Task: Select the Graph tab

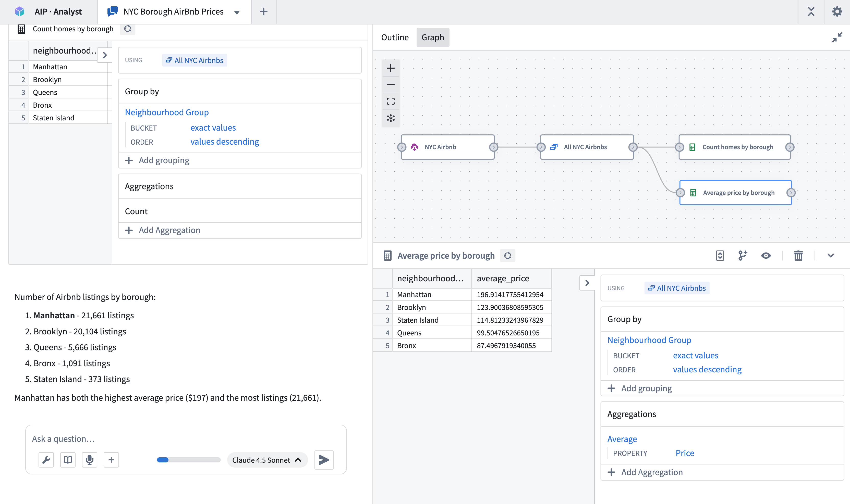Action: tap(432, 37)
